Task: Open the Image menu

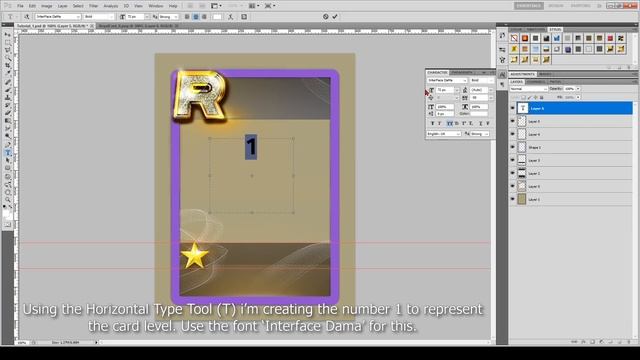Action: click(x=47, y=6)
